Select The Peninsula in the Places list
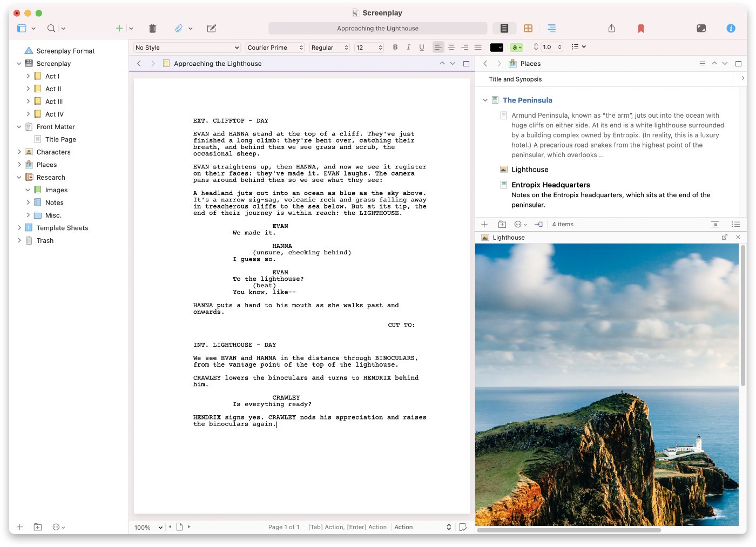This screenshot has width=756, height=547. tap(528, 100)
